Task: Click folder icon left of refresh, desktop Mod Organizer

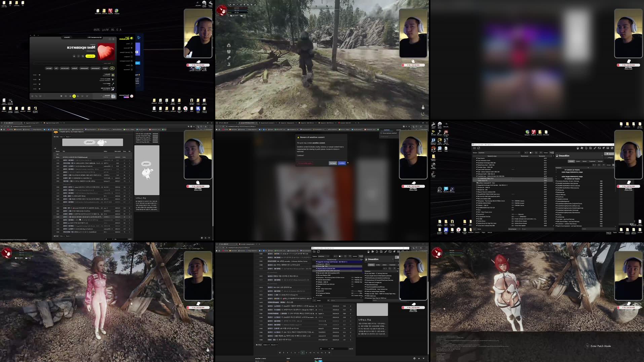Action: [475, 148]
